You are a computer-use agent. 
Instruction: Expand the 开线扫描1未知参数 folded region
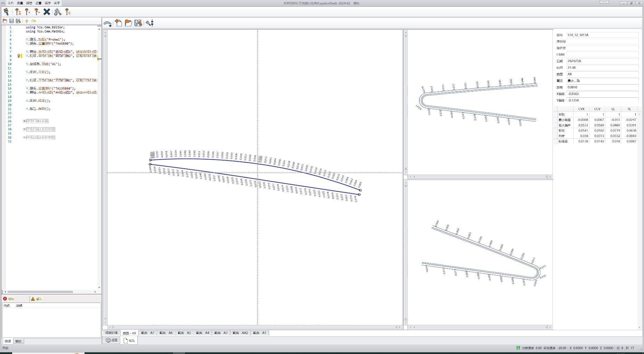point(24,129)
